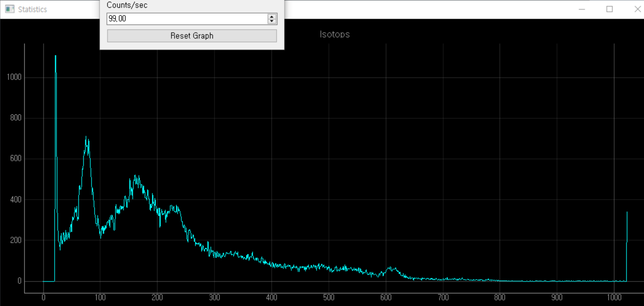Click the 100 label on the horizontal axis
The image size is (644, 306).
(x=100, y=297)
